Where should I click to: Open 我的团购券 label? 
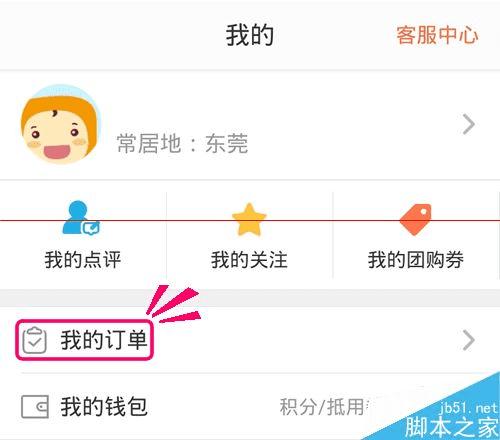[x=416, y=260]
